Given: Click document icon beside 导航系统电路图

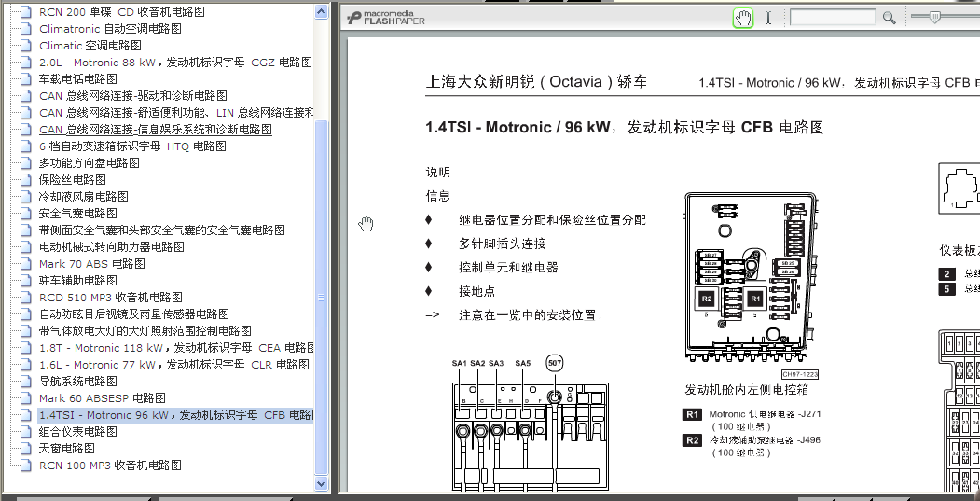Looking at the screenshot, I should (x=25, y=382).
